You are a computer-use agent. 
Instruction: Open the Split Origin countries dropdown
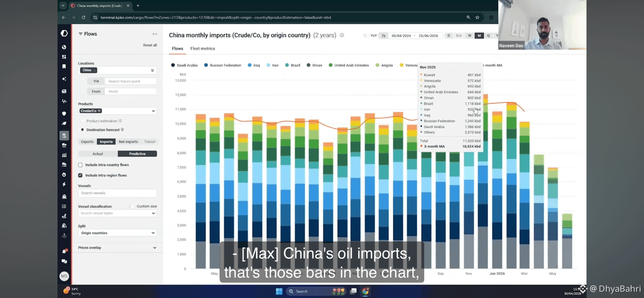point(118,233)
